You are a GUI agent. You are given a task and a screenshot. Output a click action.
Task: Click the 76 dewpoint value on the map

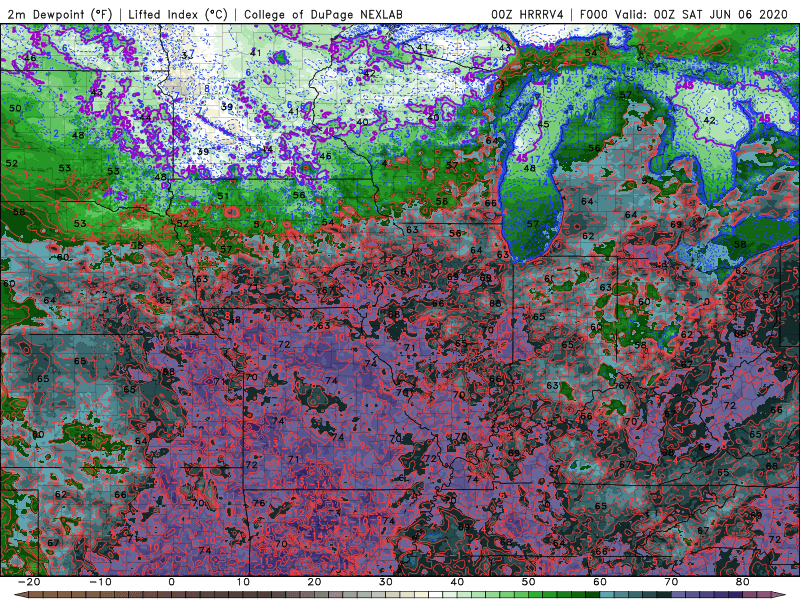(259, 503)
